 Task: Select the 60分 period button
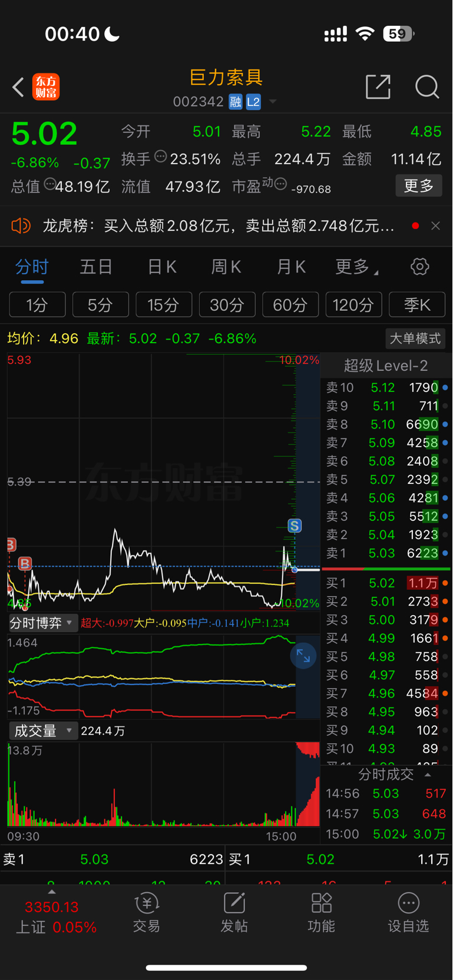pyautogui.click(x=290, y=304)
